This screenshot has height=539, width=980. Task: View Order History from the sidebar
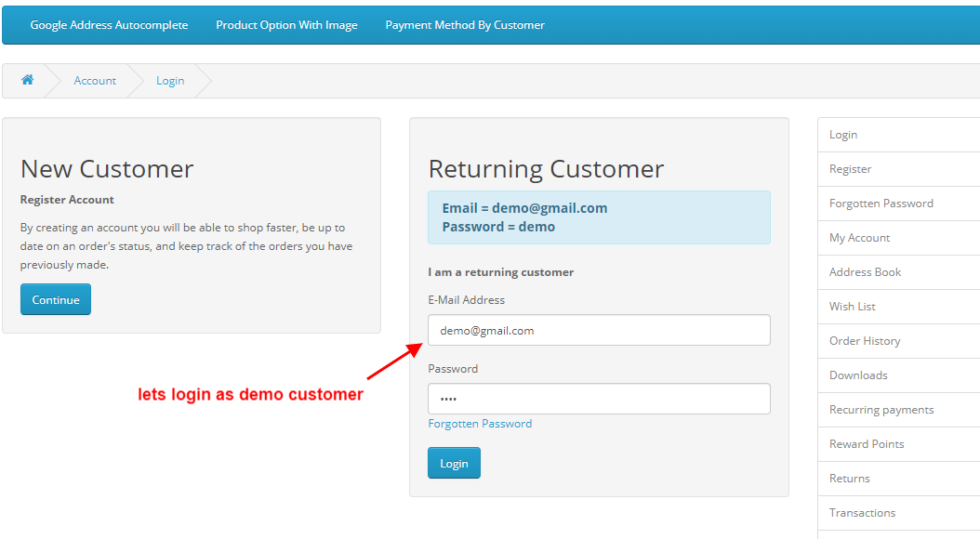tap(865, 340)
